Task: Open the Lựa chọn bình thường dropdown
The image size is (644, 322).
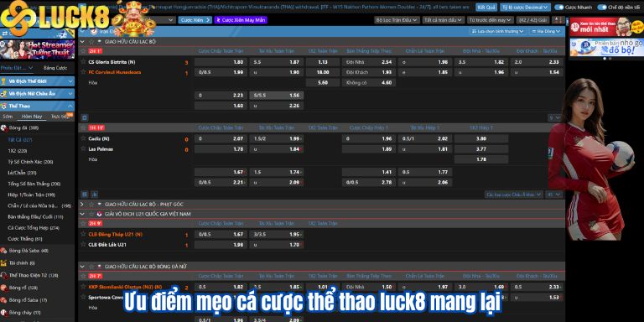Action: click(x=498, y=31)
